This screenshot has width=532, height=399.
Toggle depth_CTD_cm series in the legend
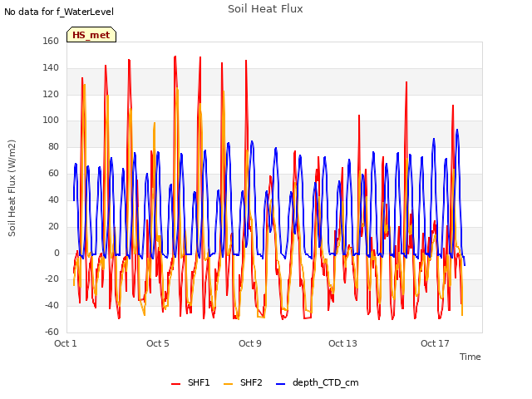(318, 382)
